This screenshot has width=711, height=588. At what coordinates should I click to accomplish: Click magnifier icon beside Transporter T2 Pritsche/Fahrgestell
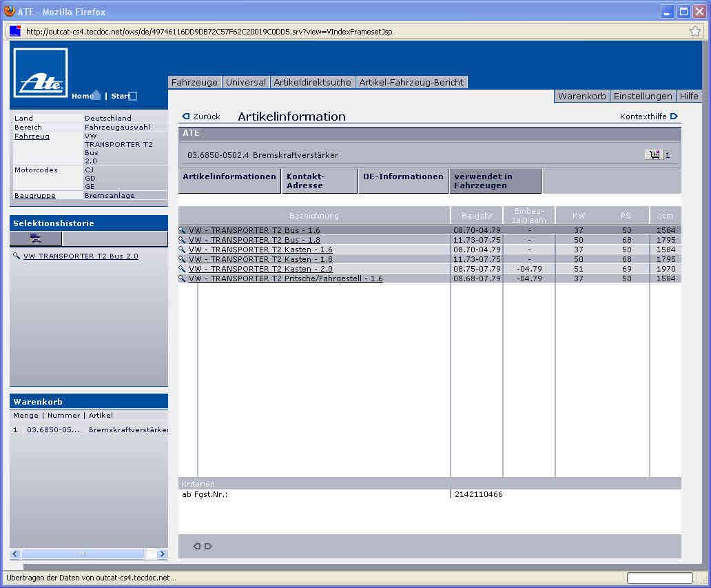[x=183, y=278]
